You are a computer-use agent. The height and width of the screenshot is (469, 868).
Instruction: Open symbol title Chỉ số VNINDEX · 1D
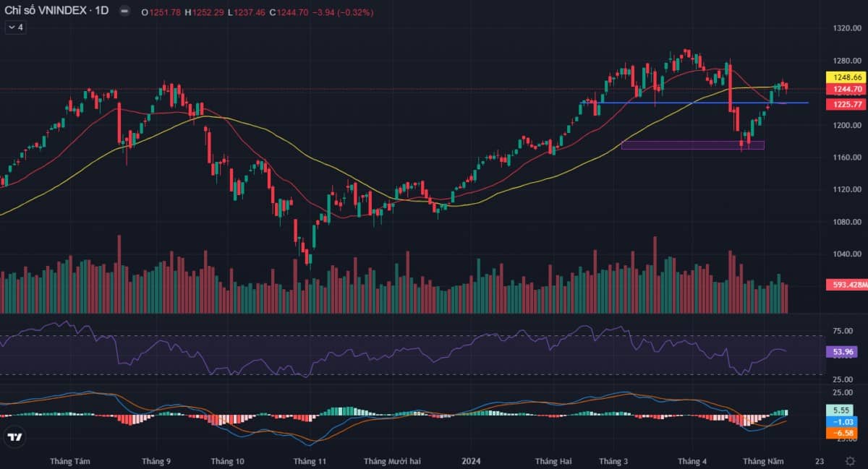point(57,12)
